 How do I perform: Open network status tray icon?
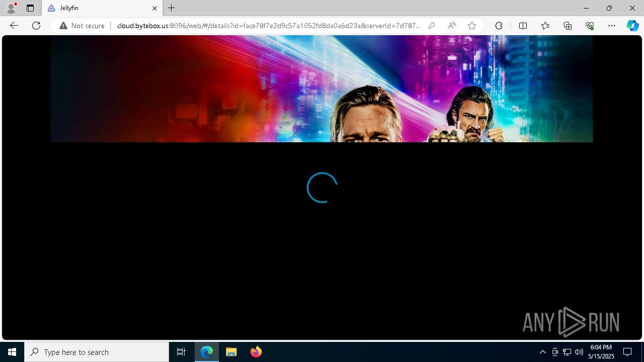pyautogui.click(x=567, y=352)
